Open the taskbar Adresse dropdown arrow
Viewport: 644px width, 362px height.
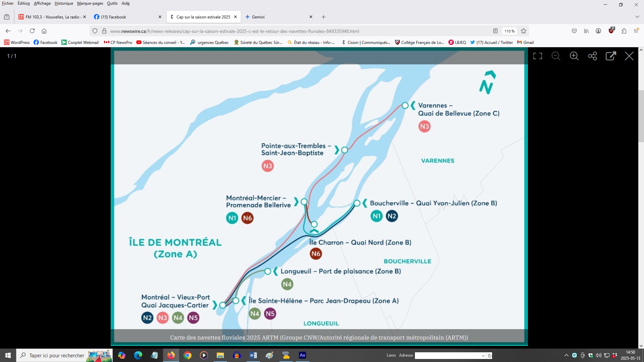[x=483, y=356]
